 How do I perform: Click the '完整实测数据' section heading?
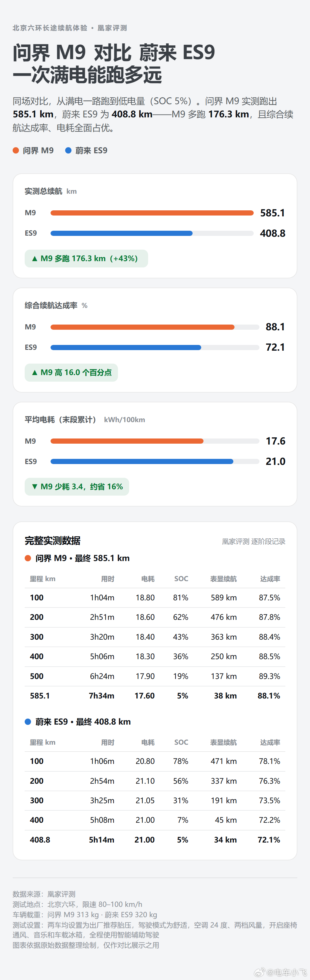point(53,541)
